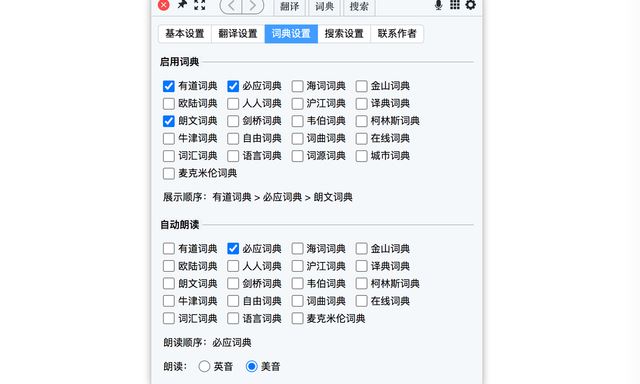Open the grid apps icon

coord(455,4)
